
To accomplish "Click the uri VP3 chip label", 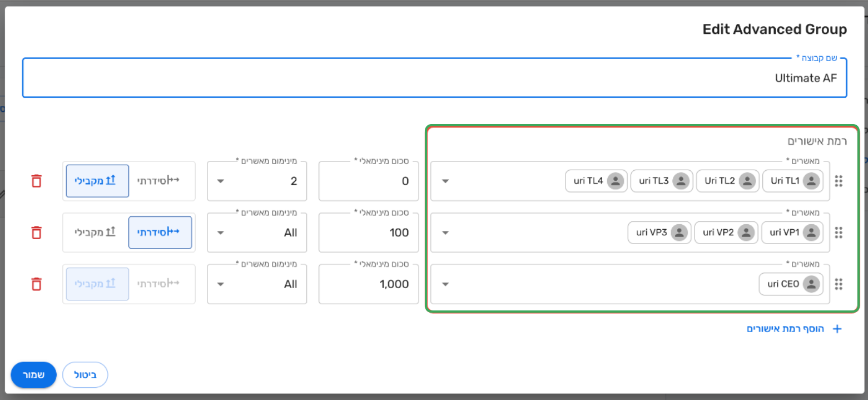I will pos(652,233).
